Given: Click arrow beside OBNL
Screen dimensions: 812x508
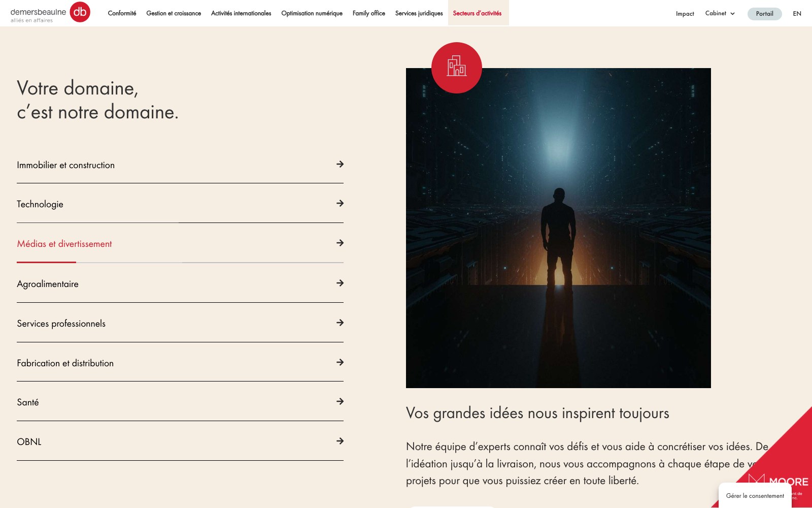Looking at the screenshot, I should pyautogui.click(x=340, y=441).
